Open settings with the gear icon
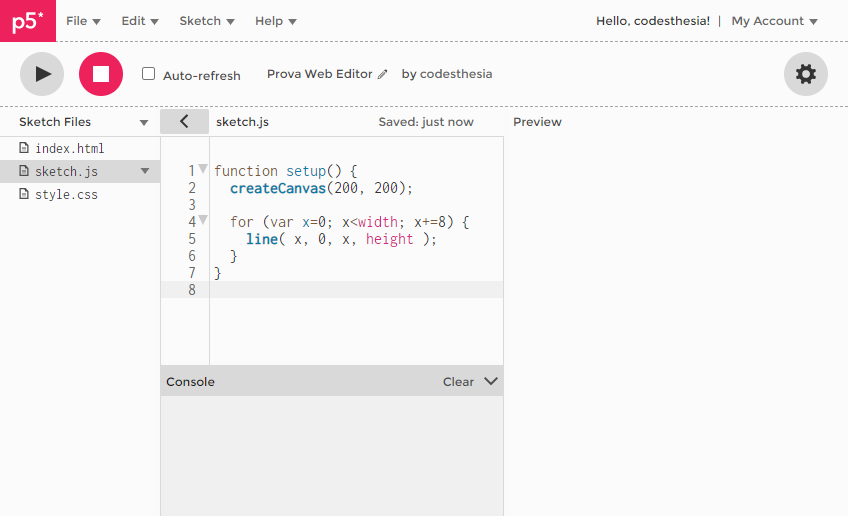 point(805,74)
